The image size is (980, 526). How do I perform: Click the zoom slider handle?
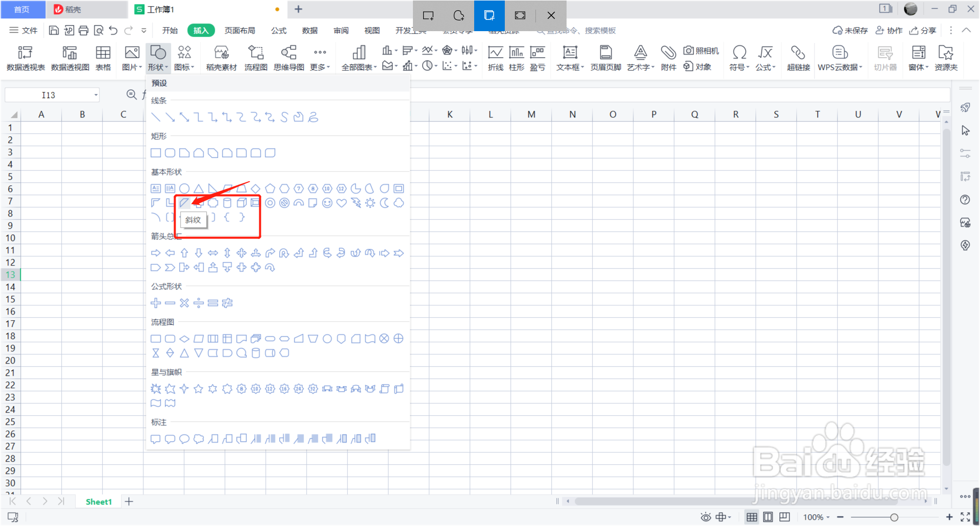(894, 517)
